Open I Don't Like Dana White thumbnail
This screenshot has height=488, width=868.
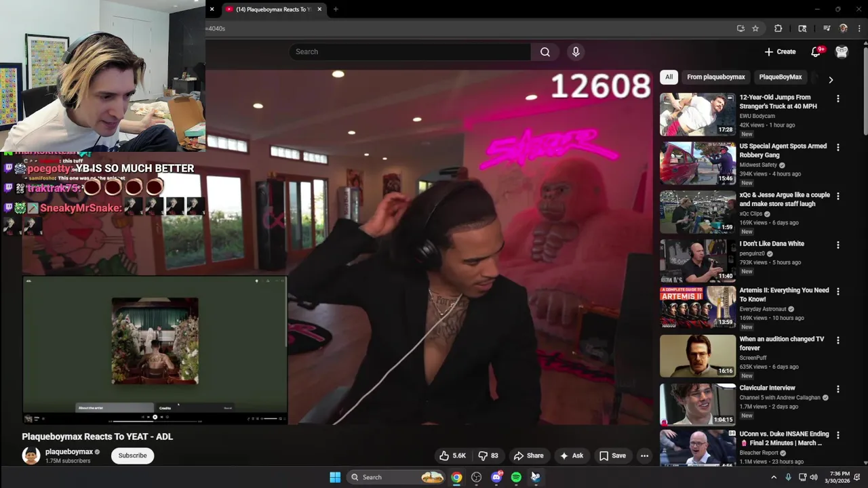pyautogui.click(x=698, y=261)
